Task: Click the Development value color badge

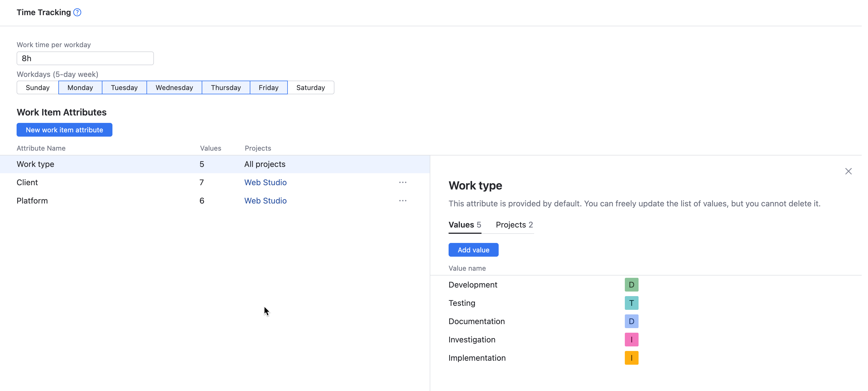Action: coord(631,284)
